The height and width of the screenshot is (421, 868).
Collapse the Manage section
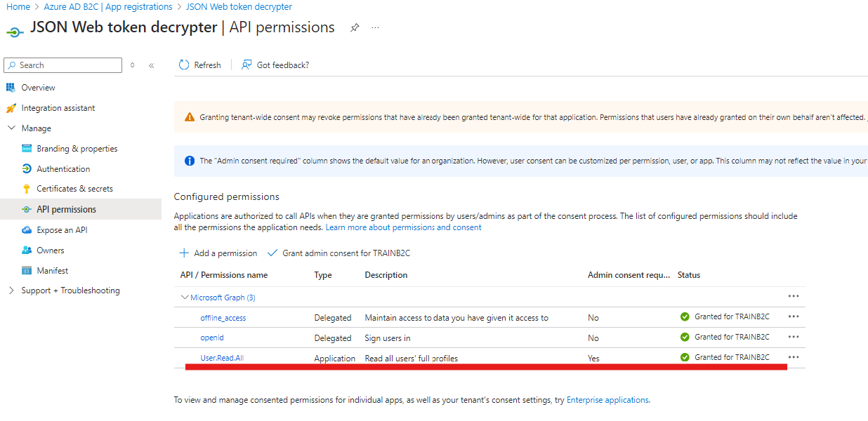pyautogui.click(x=13, y=128)
